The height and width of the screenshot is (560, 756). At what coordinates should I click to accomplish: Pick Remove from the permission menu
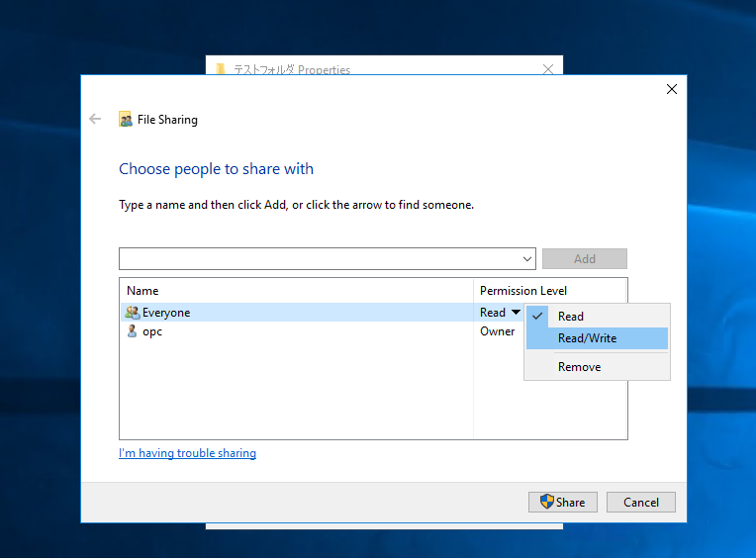point(597,367)
